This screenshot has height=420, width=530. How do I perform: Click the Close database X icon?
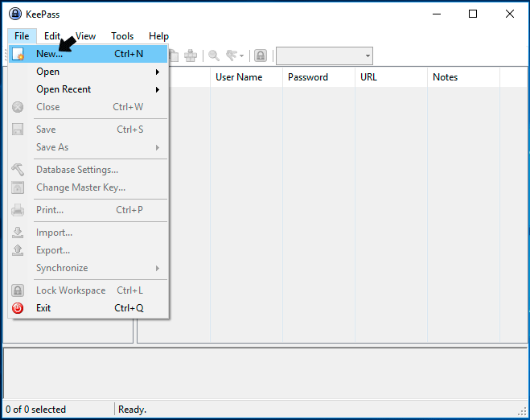[18, 107]
